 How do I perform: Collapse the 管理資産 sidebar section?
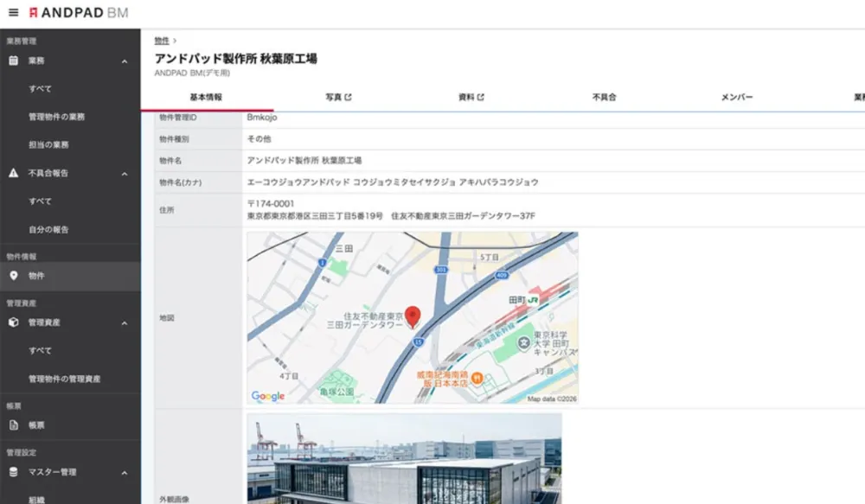tap(125, 323)
